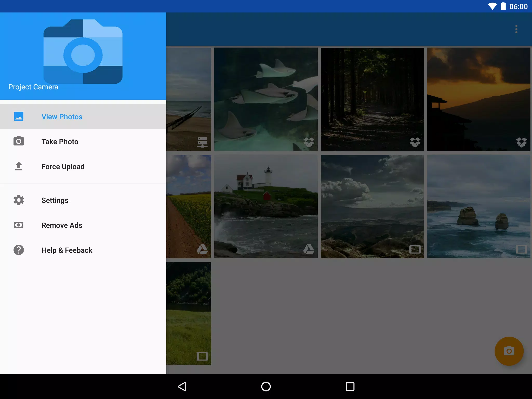Click the Project Camera header logo

click(83, 51)
